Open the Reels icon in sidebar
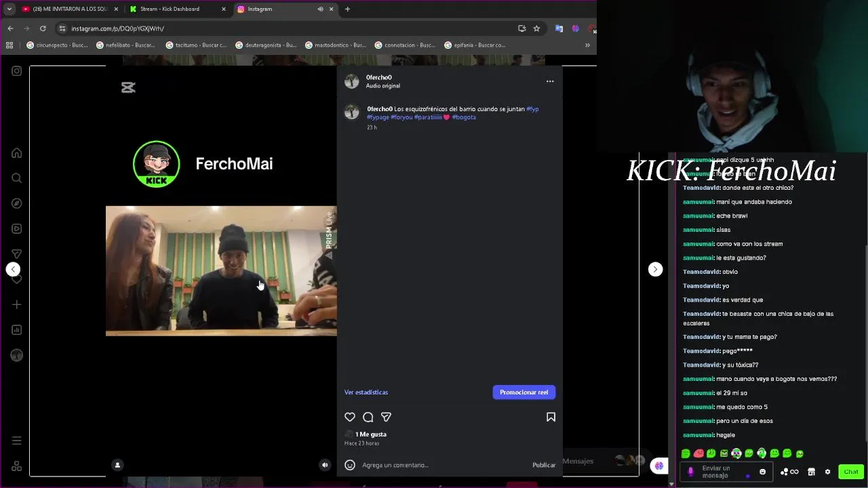Image resolution: width=868 pixels, height=488 pixels. (16, 228)
